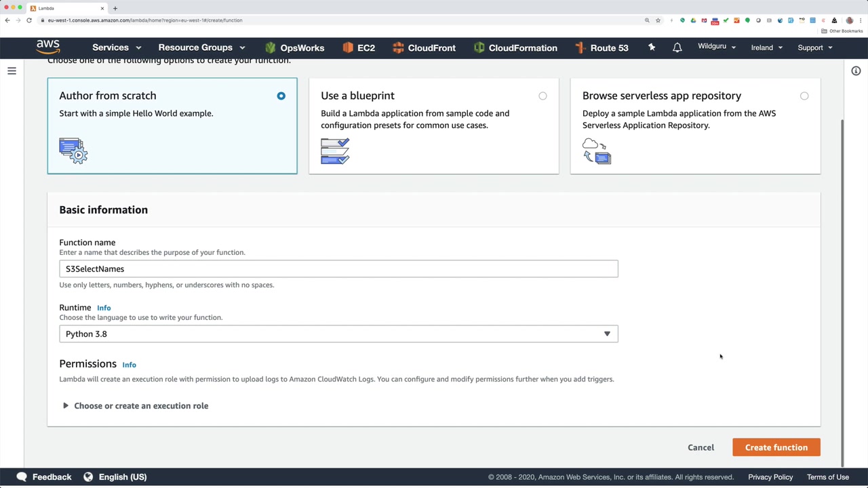Image resolution: width=868 pixels, height=488 pixels.
Task: Open the OpsWorks shortcut icon
Action: point(271,47)
